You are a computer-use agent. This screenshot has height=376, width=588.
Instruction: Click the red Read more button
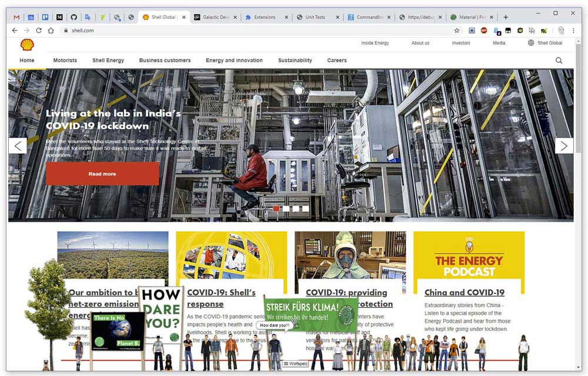[x=102, y=174]
